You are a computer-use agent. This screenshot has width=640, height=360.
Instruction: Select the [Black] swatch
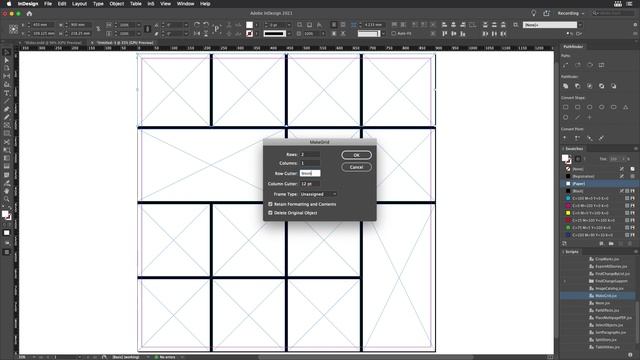tap(598, 191)
